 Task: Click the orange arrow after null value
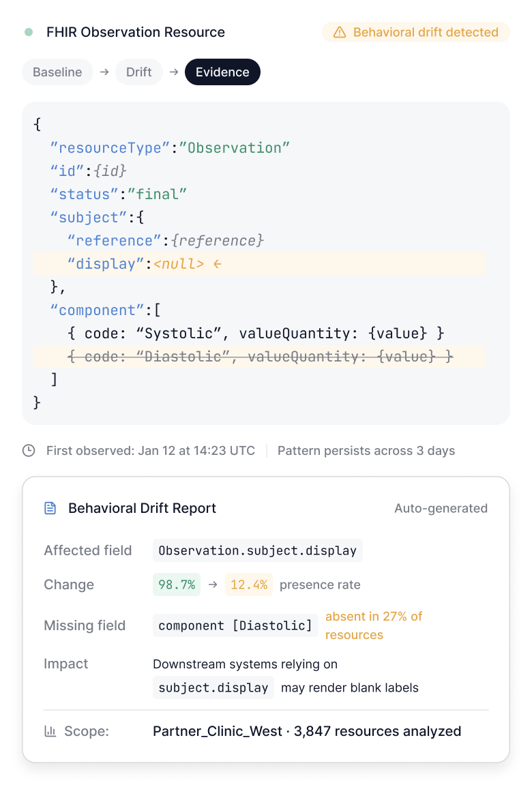tap(217, 264)
